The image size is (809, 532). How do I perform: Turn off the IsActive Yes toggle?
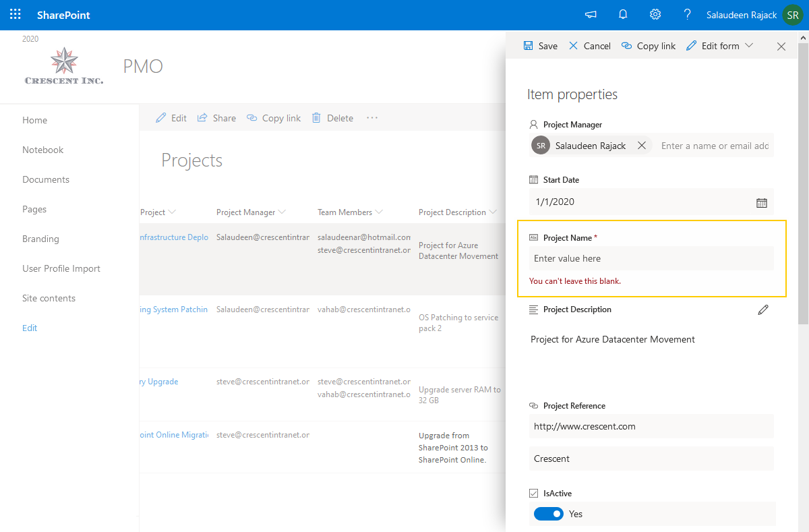[549, 513]
